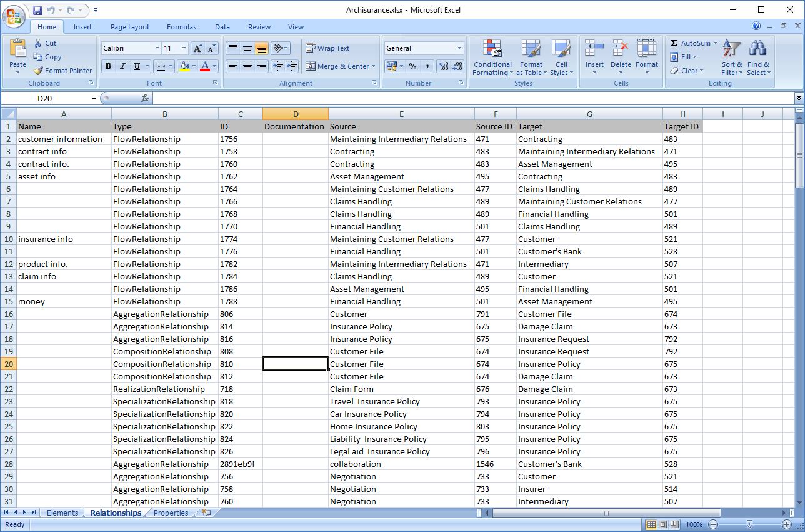
Task: Open the Office Button menu
Action: click(14, 16)
